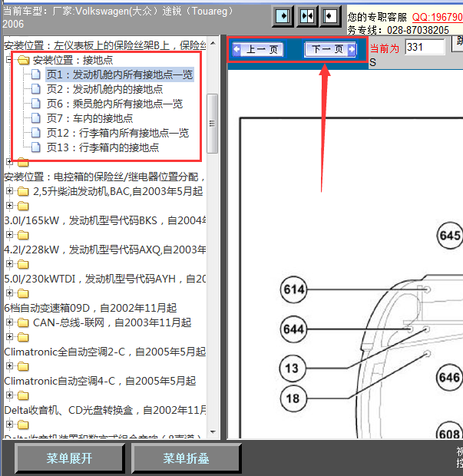Image resolution: width=463 pixels, height=476 pixels.
Task: Click the right-arrow panel layout icon
Action: click(283, 16)
